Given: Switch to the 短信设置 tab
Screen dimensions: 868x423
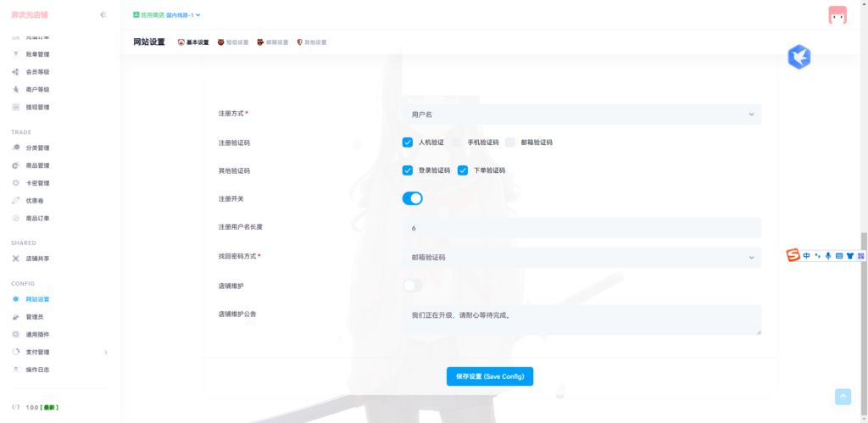Looking at the screenshot, I should point(233,42).
